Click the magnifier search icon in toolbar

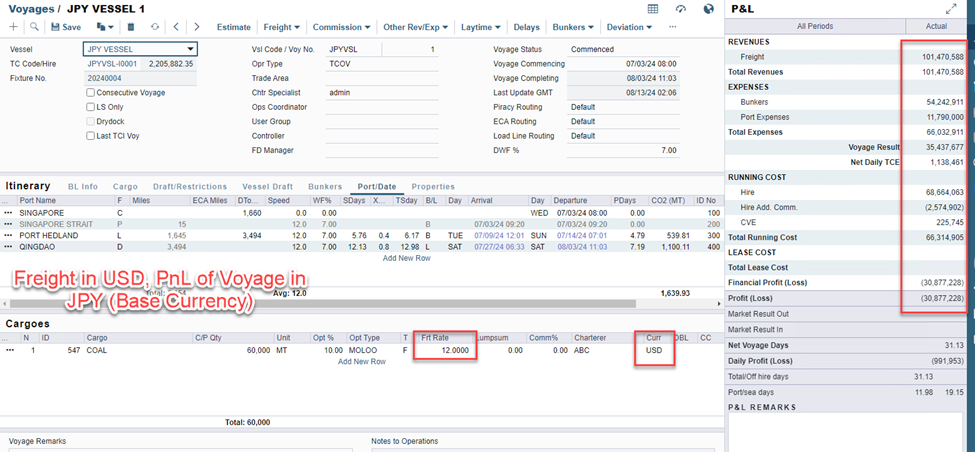pyautogui.click(x=34, y=27)
